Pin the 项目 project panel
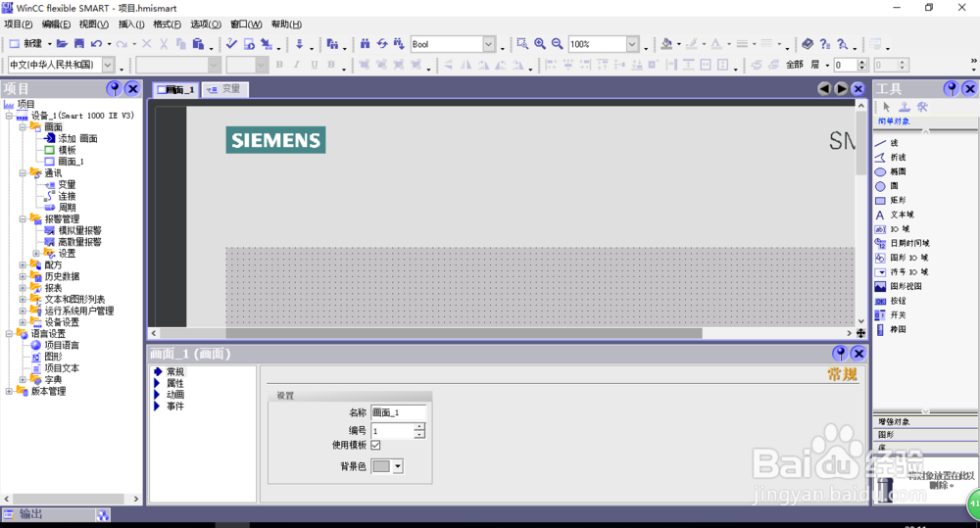The width and height of the screenshot is (980, 528). pos(114,89)
